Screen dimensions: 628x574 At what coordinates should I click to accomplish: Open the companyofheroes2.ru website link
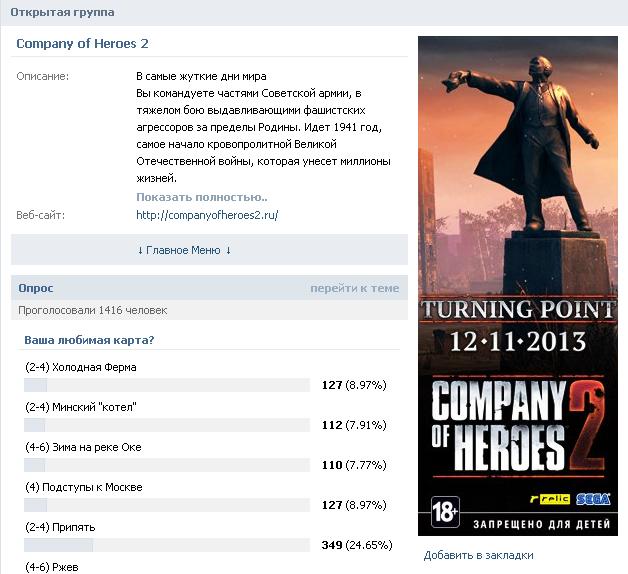206,215
